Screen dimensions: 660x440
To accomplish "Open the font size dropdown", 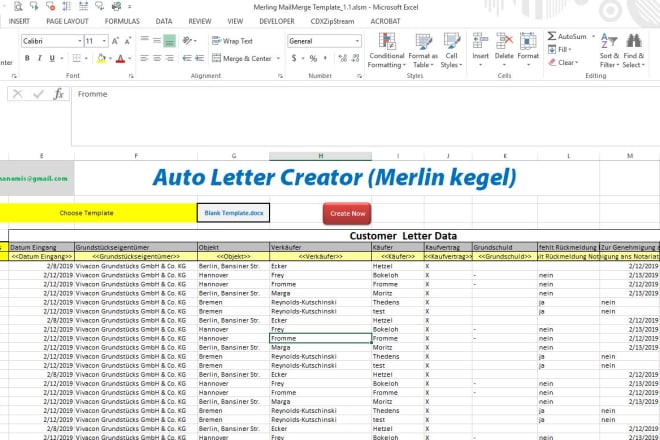I will [x=104, y=41].
